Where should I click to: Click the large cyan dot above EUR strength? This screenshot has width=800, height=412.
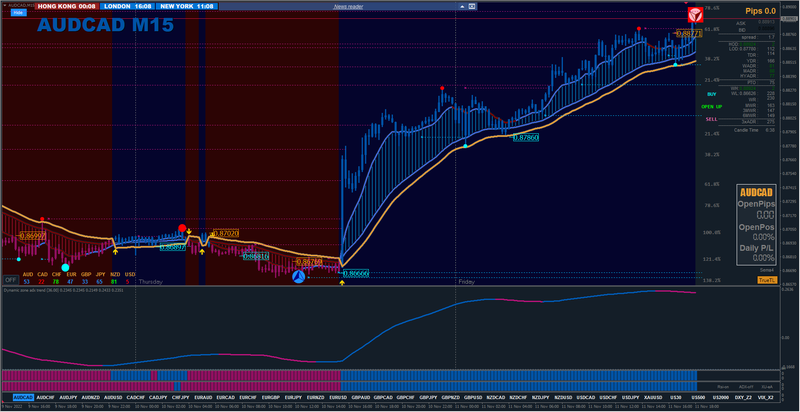point(65,267)
